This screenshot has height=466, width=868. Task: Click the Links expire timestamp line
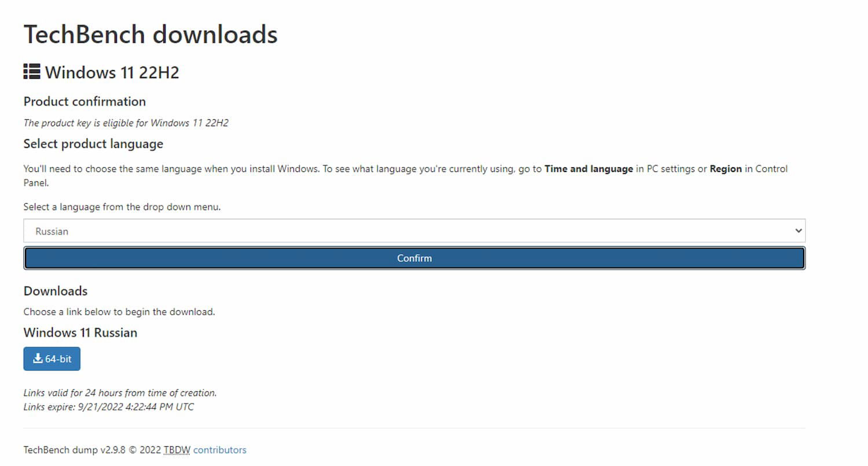(109, 407)
